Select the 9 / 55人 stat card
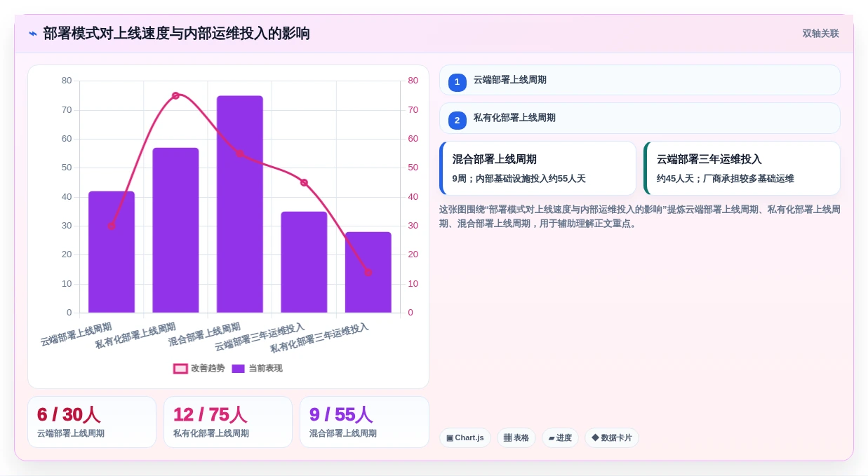Image resolution: width=868 pixels, height=476 pixels. 364,422
